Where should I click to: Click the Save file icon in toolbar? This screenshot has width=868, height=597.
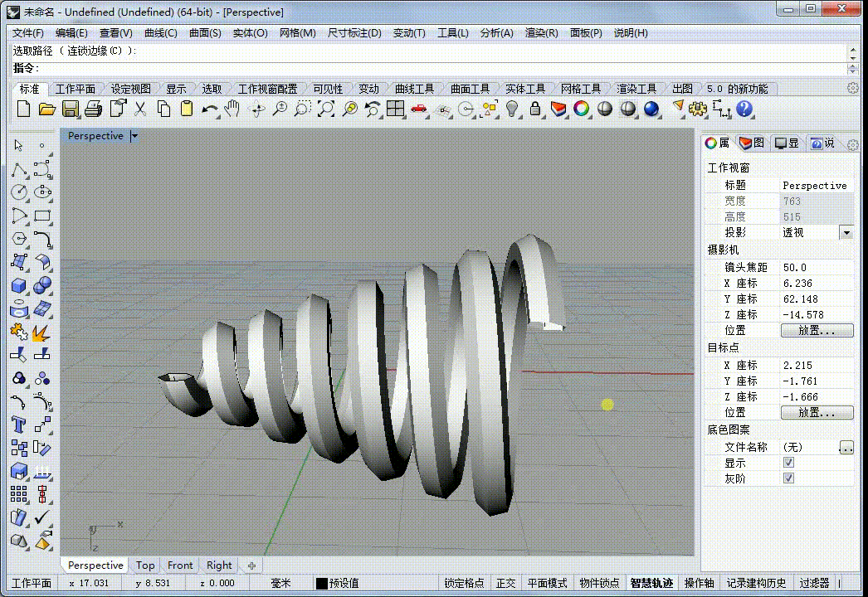point(71,109)
